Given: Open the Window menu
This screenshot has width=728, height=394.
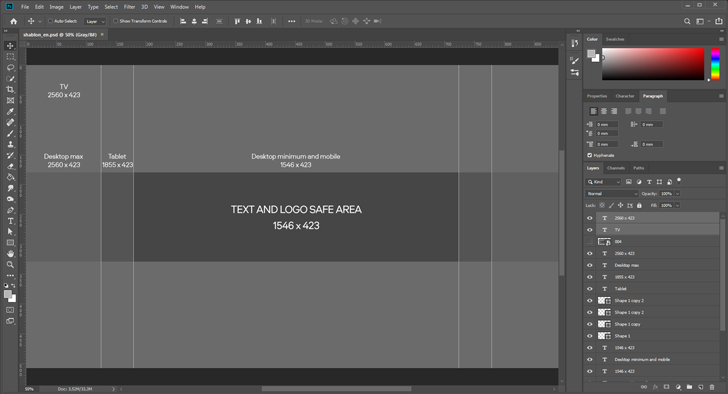Looking at the screenshot, I should point(179,7).
